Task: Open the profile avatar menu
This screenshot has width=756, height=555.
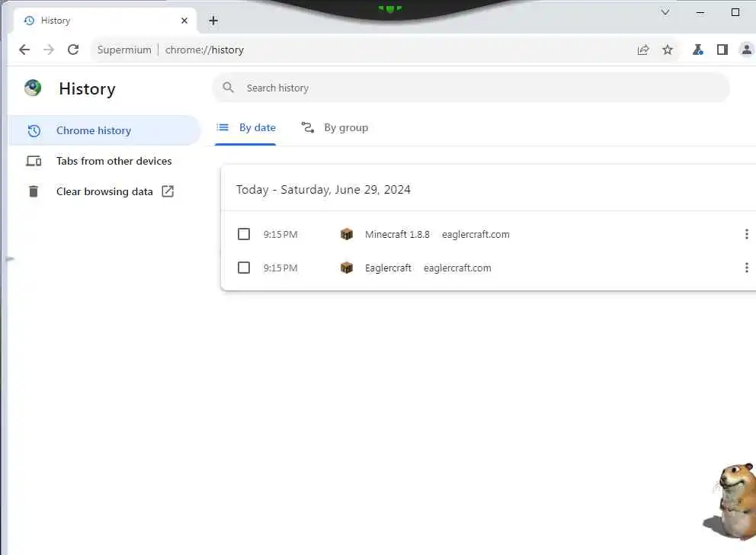Action: pos(746,50)
